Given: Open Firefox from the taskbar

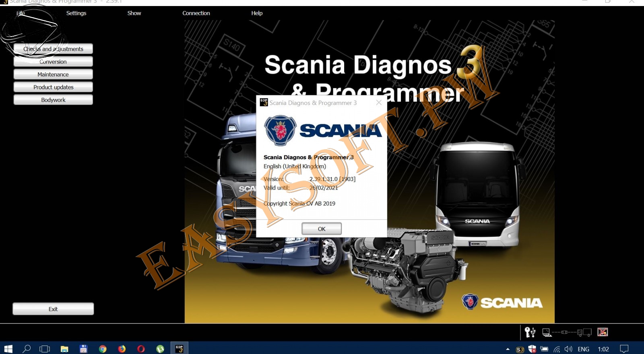Looking at the screenshot, I should (122, 349).
